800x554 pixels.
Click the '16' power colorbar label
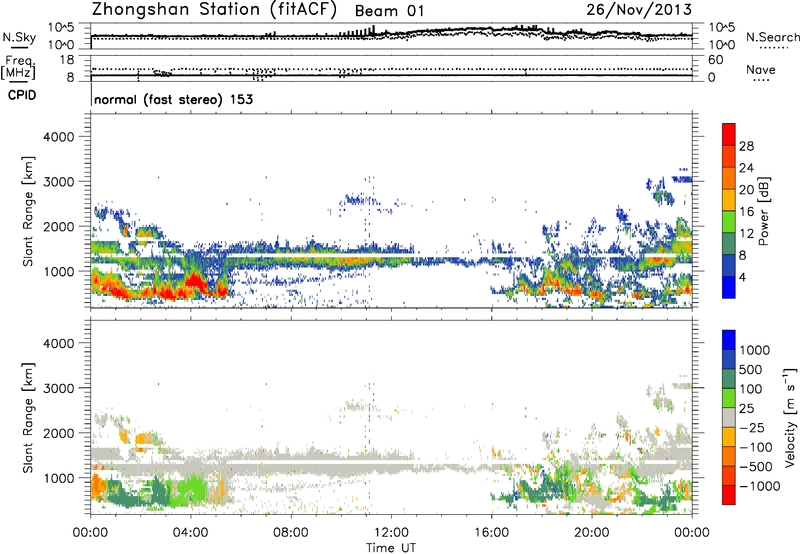coord(746,212)
